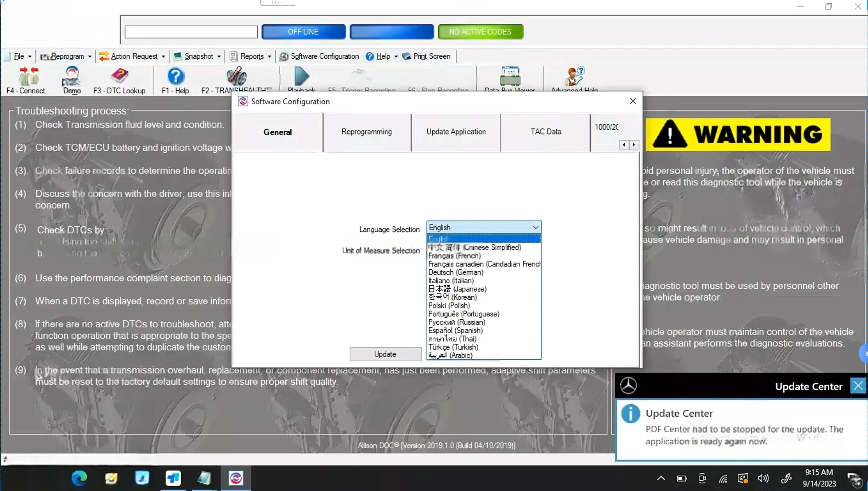The image size is (868, 491).
Task: Open Software Configuration from menu bar
Action: coord(319,56)
